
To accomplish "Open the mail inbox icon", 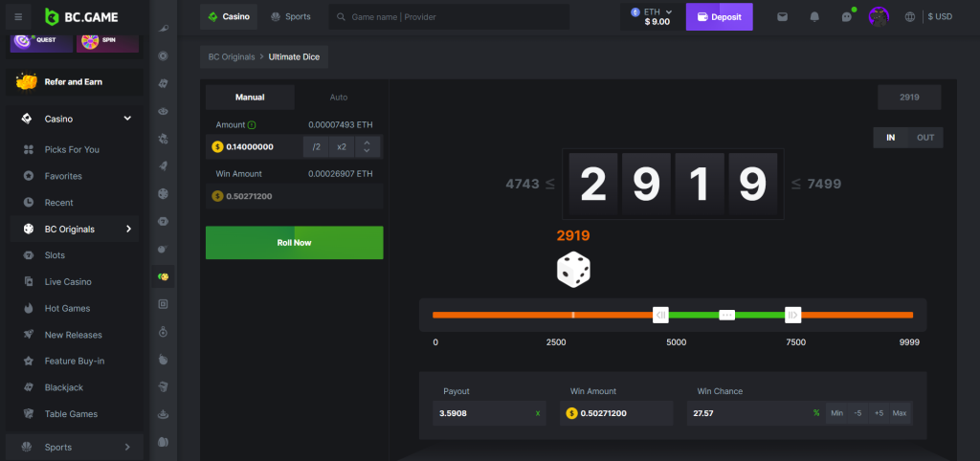I will point(782,17).
